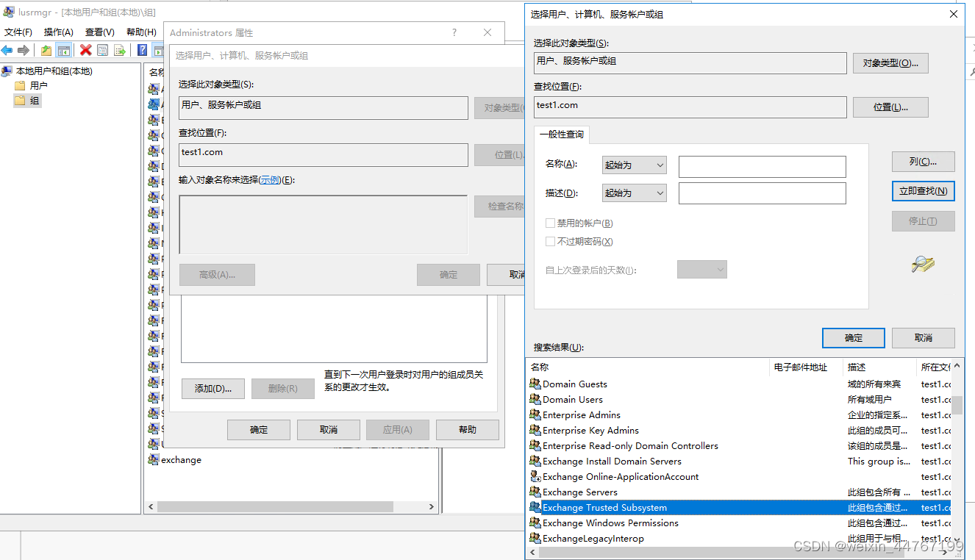Open the 自上次登录后的天数 dropdown
Screen dimensions: 975x560
[702, 270]
